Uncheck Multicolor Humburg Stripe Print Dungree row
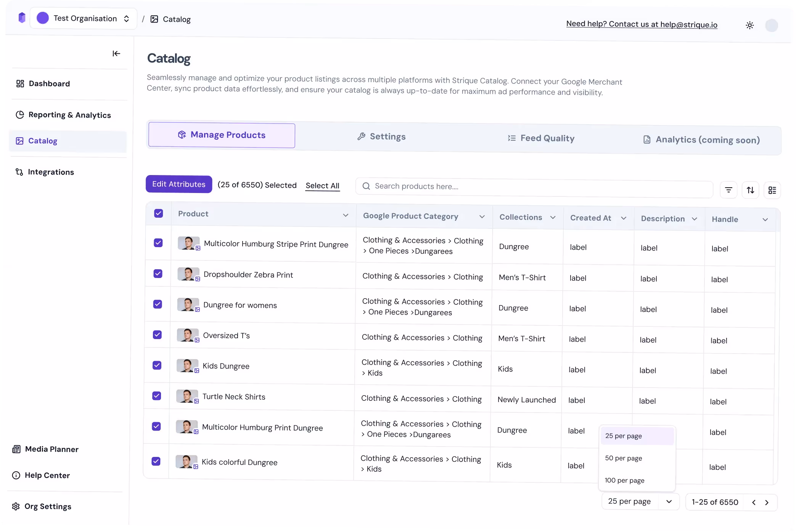 158,243
